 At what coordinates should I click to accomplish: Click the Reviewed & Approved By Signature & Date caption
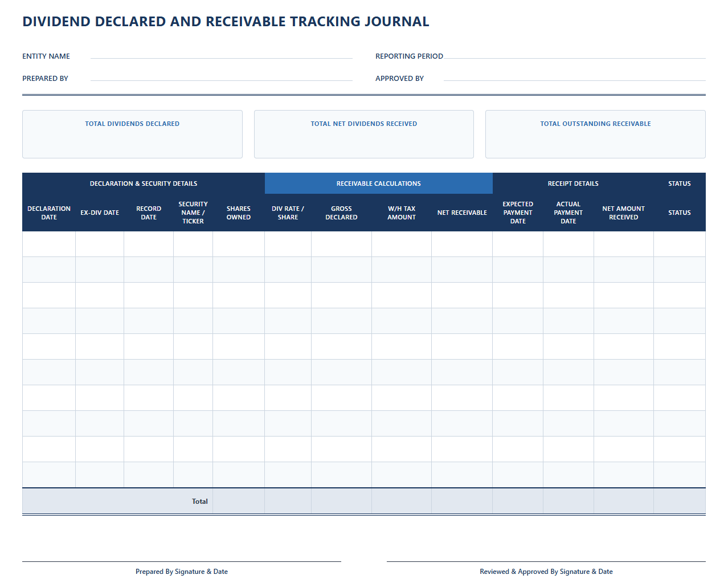[x=546, y=572]
